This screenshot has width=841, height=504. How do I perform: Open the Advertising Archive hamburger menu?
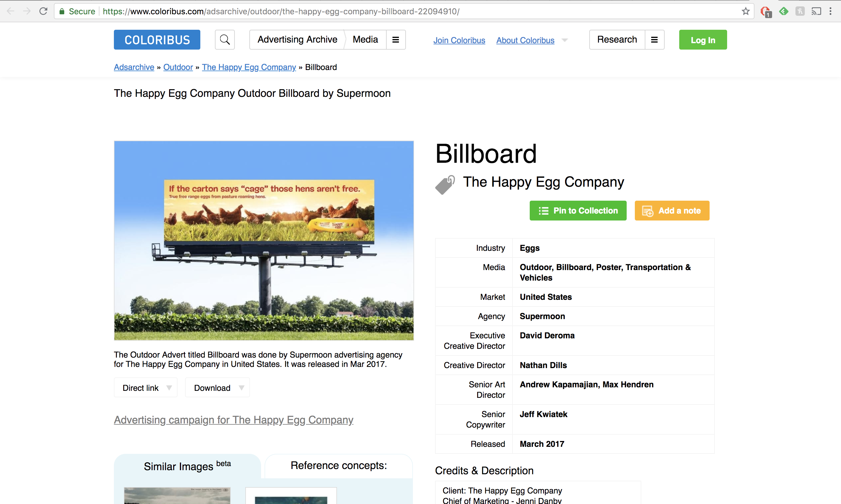coord(395,40)
